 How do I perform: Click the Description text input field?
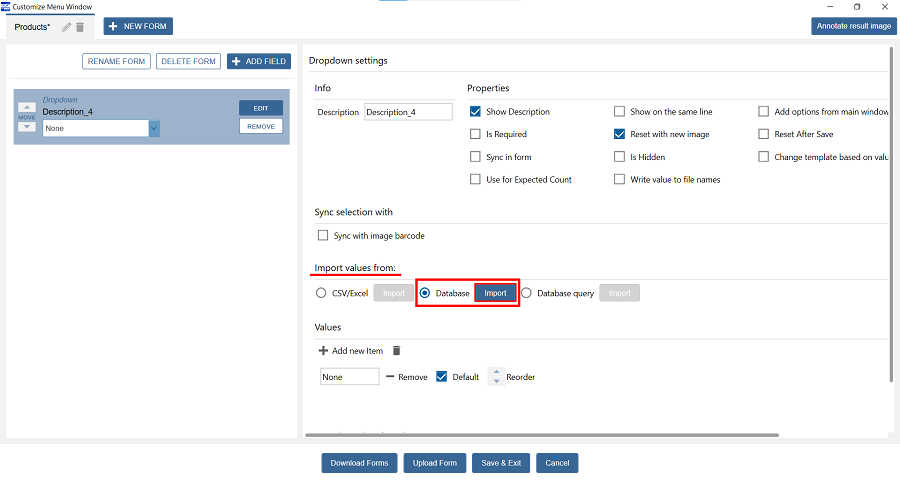(x=408, y=112)
